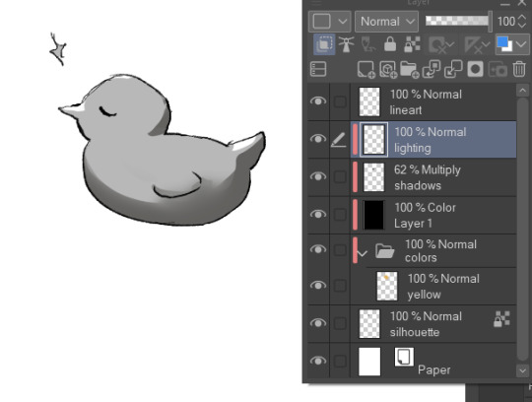Create a new raster layer
532x402 pixels.
tap(366, 70)
